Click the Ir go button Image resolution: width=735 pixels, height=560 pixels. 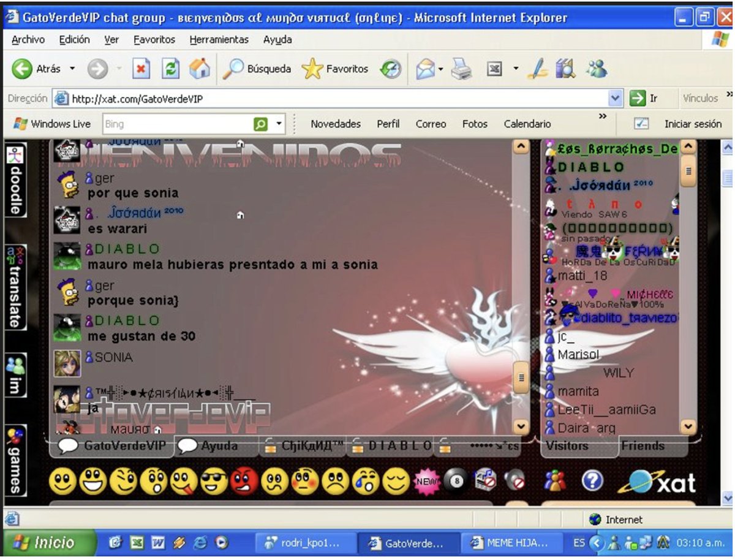pos(644,98)
